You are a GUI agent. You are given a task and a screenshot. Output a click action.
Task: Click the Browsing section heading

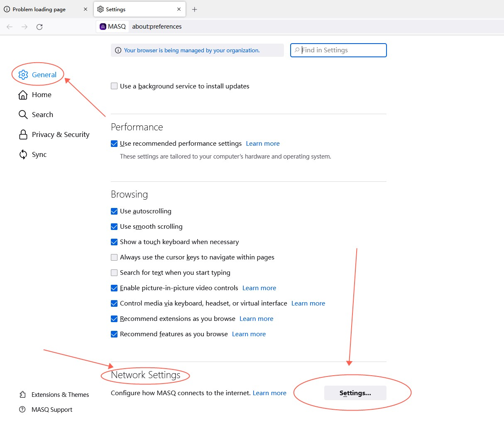pyautogui.click(x=129, y=195)
